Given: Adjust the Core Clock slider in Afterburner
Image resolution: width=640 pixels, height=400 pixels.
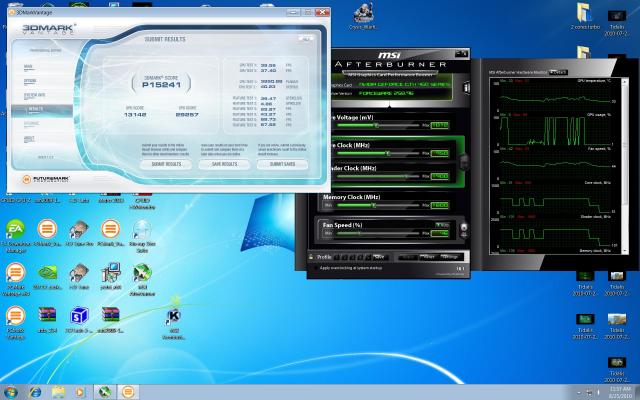Looking at the screenshot, I should (x=378, y=153).
